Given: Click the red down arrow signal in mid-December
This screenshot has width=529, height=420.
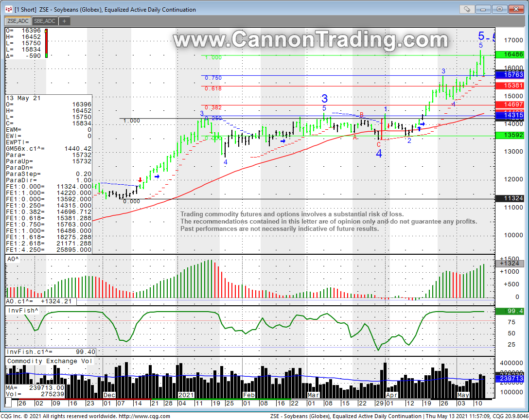Looking at the screenshot, I should (x=140, y=180).
